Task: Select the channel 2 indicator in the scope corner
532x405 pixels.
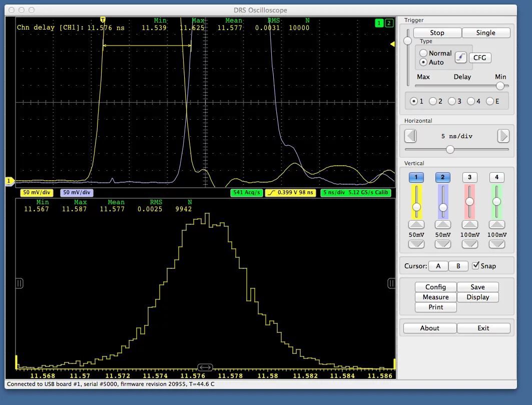Action: (388, 23)
